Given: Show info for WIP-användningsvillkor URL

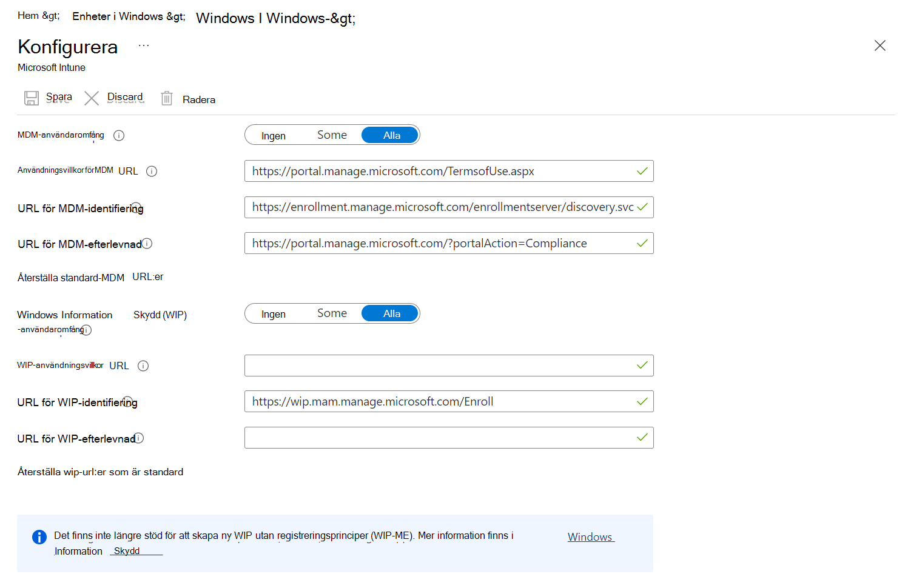Looking at the screenshot, I should (143, 366).
